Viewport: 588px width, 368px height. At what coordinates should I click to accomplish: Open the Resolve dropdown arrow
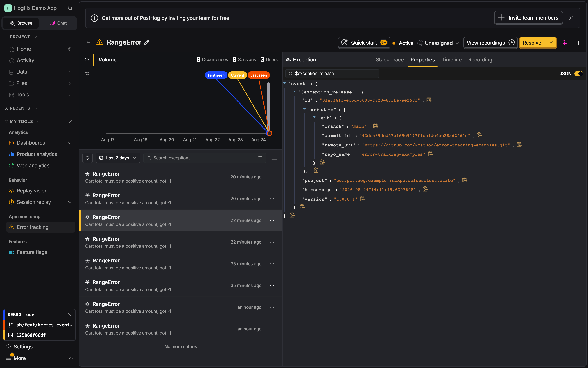pos(551,43)
